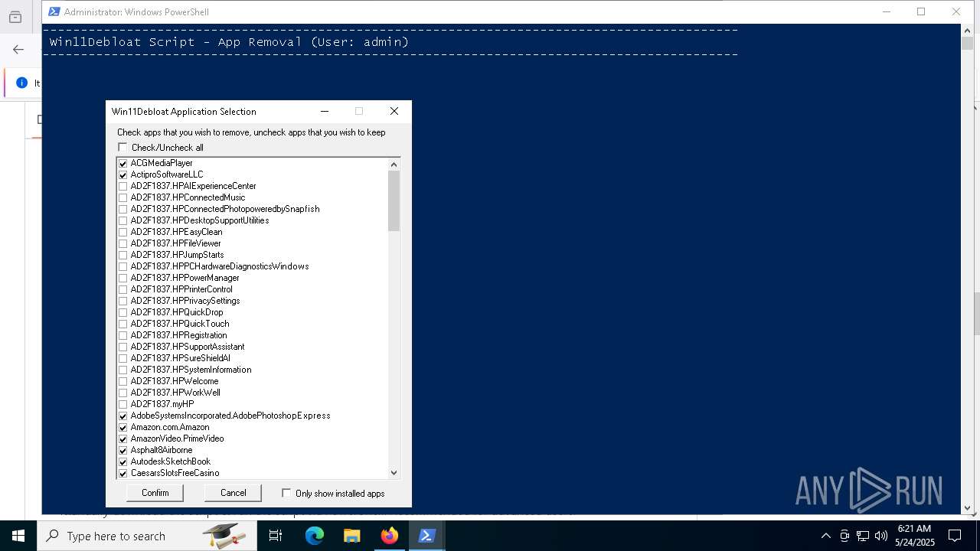The image size is (980, 551).
Task: Click the network tray icon
Action: [863, 536]
